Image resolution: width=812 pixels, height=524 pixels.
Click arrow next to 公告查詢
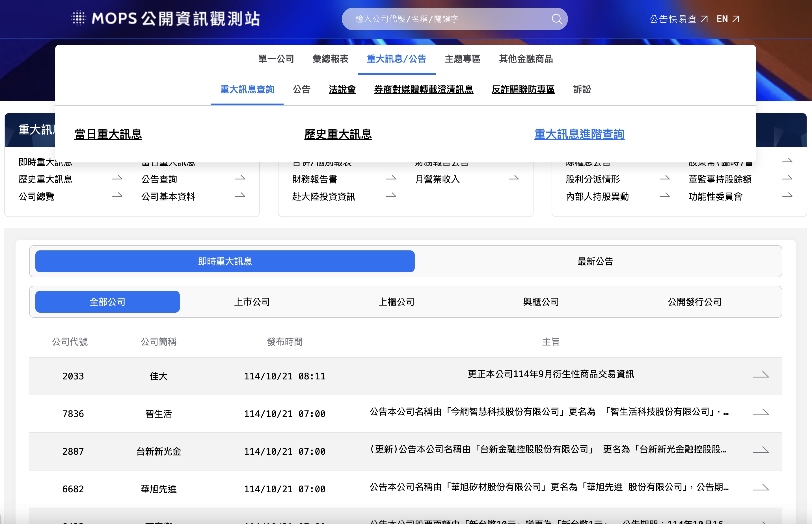240,178
